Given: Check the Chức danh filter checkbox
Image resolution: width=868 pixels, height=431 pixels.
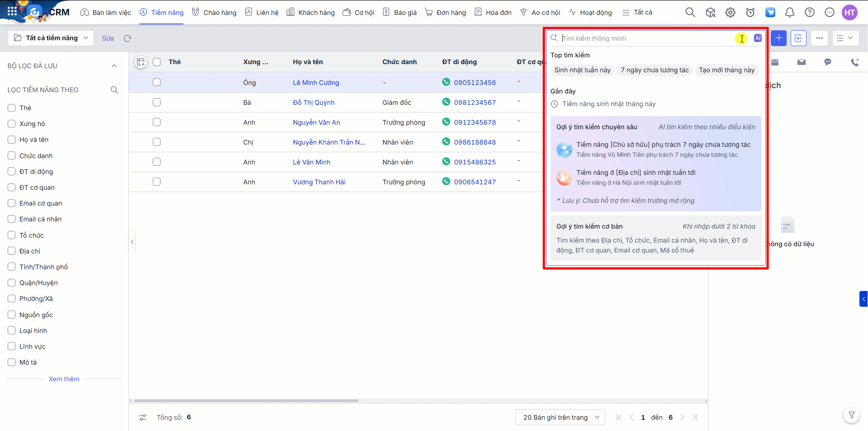Looking at the screenshot, I should (12, 156).
